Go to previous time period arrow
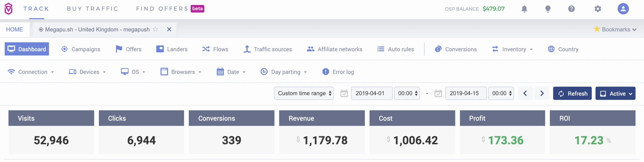This screenshot has height=162, width=644. pyautogui.click(x=525, y=93)
